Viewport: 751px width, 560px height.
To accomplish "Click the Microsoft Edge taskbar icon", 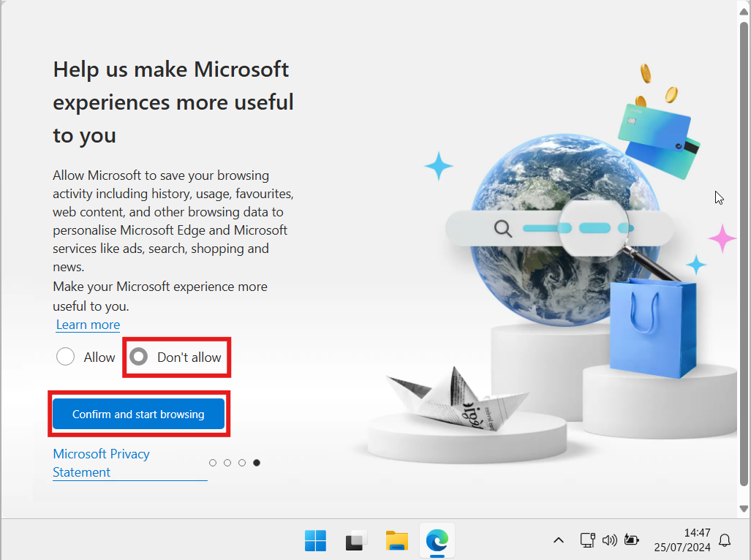I will coord(437,541).
